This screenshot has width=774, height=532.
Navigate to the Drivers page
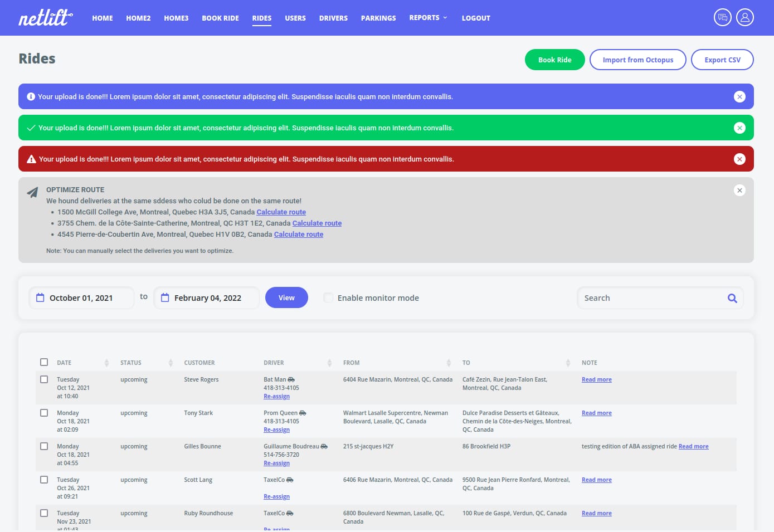point(333,18)
